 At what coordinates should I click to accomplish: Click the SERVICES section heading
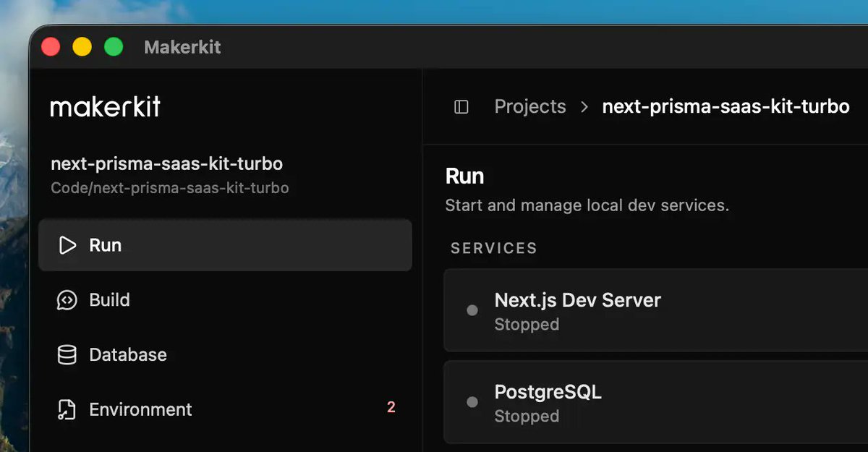[x=494, y=248]
